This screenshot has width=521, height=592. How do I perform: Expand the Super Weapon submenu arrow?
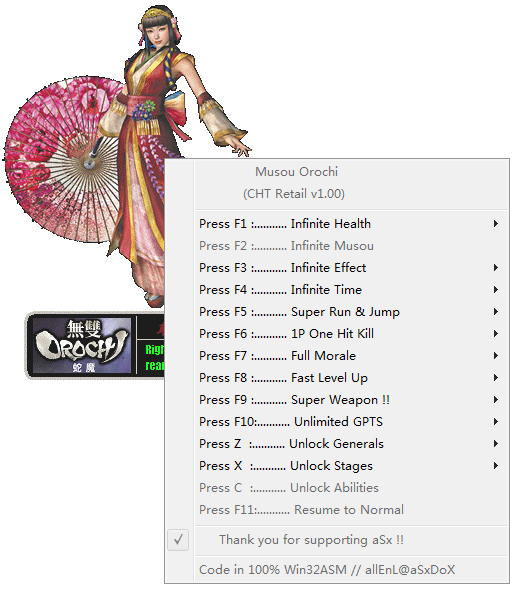(x=496, y=399)
